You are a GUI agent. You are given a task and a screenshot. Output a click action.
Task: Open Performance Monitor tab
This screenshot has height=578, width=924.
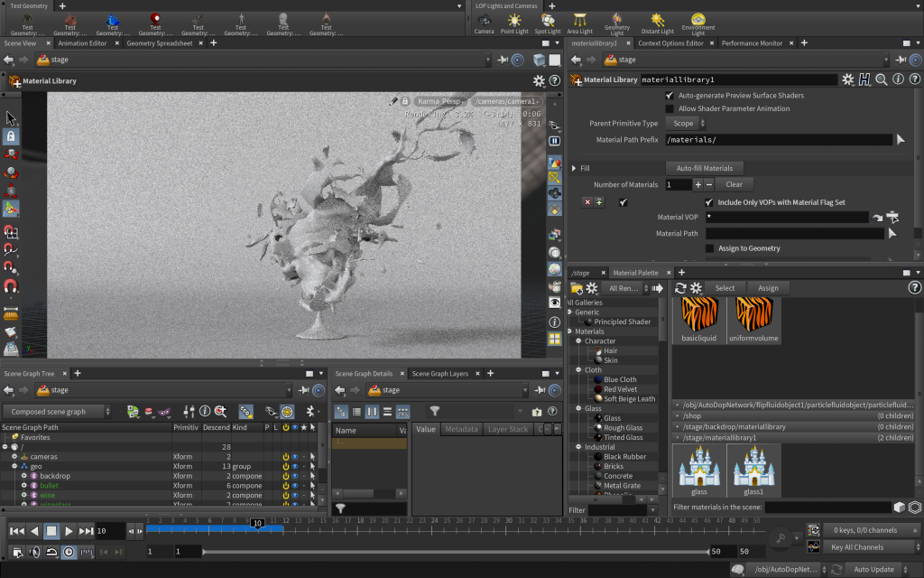tap(752, 43)
